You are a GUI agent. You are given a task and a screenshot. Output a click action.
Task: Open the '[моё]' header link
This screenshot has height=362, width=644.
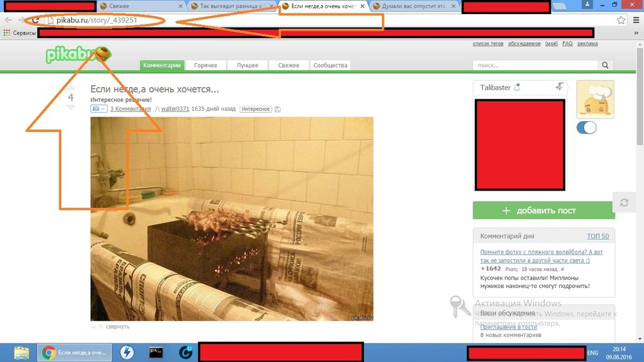tap(551, 44)
